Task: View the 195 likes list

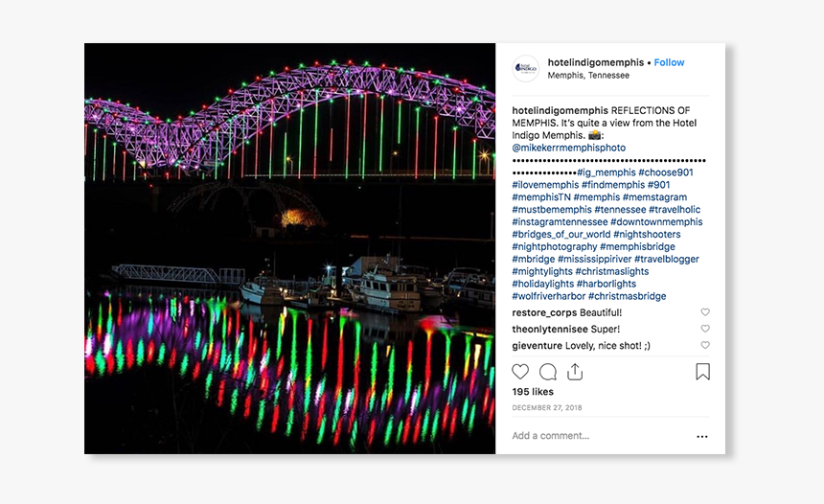Action: (x=533, y=392)
